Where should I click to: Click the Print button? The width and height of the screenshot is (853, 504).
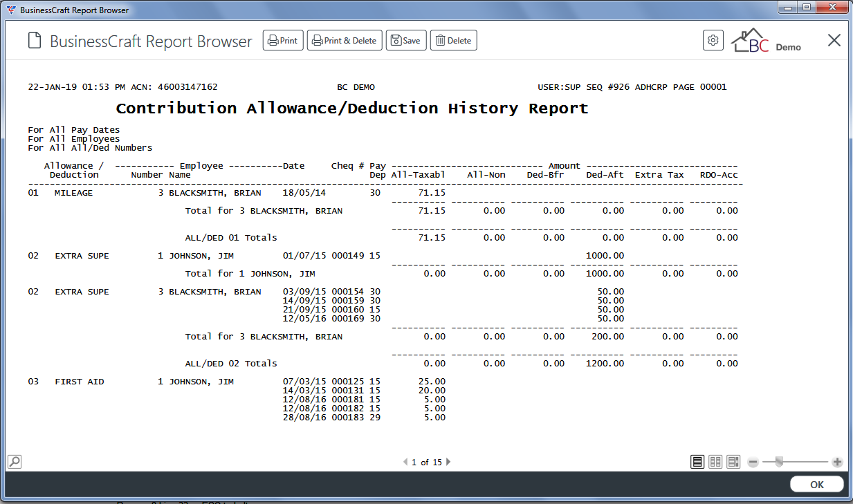[x=283, y=41]
